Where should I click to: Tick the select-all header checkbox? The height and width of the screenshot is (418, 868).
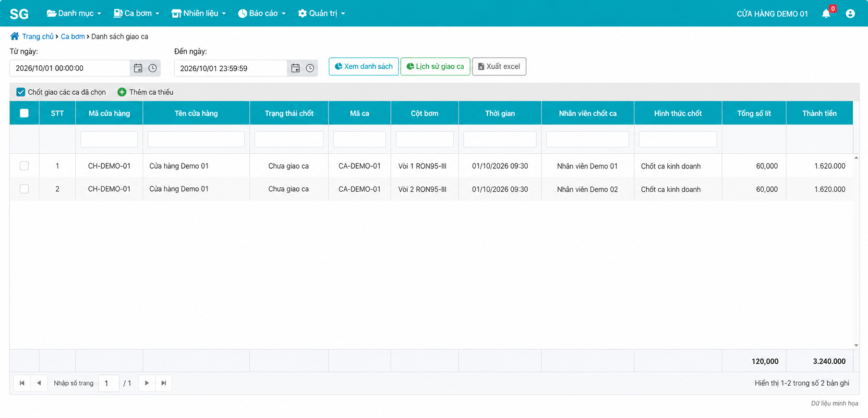pos(24,113)
